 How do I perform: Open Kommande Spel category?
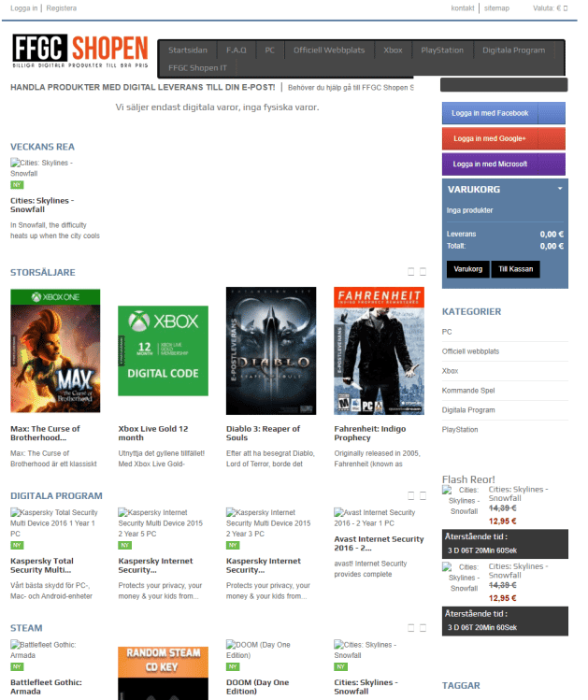pyautogui.click(x=468, y=391)
